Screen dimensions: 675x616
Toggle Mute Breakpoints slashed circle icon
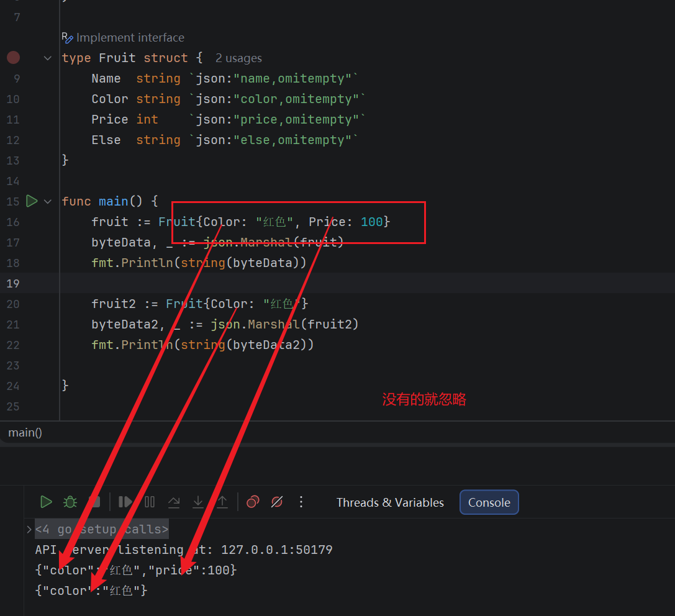[x=277, y=502]
